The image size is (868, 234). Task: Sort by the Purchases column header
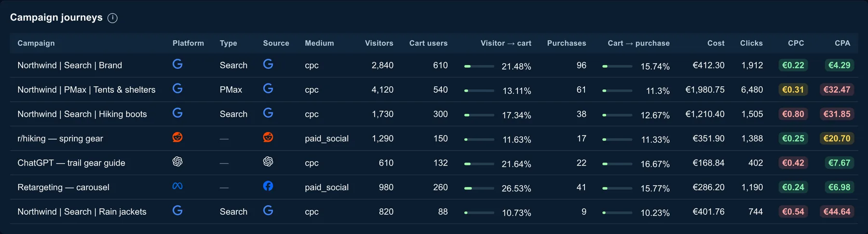coord(567,43)
